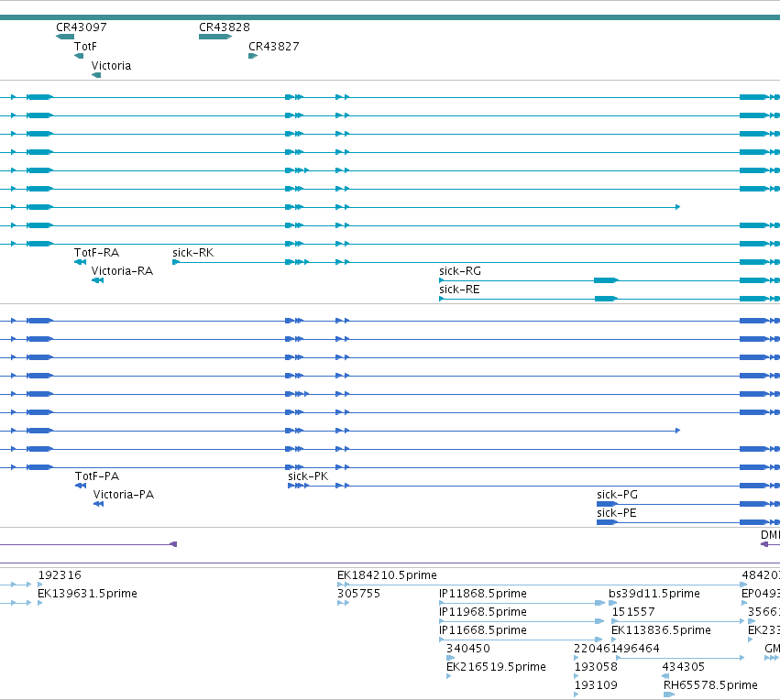Click the CR43828 gene label
The width and height of the screenshot is (780, 700).
pyautogui.click(x=225, y=27)
